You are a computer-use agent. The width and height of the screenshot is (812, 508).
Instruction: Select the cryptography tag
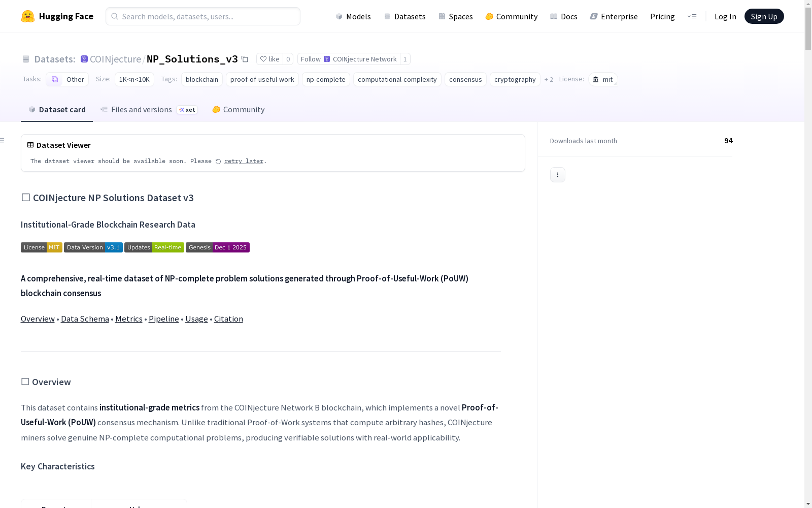pos(515,79)
